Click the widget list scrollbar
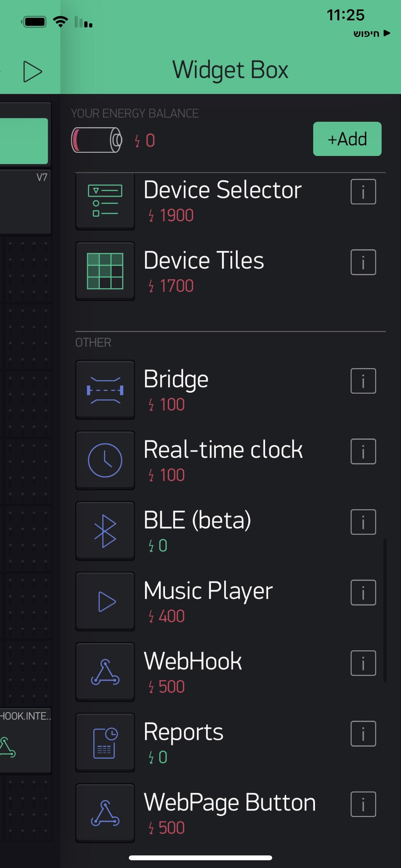 pos(385,610)
